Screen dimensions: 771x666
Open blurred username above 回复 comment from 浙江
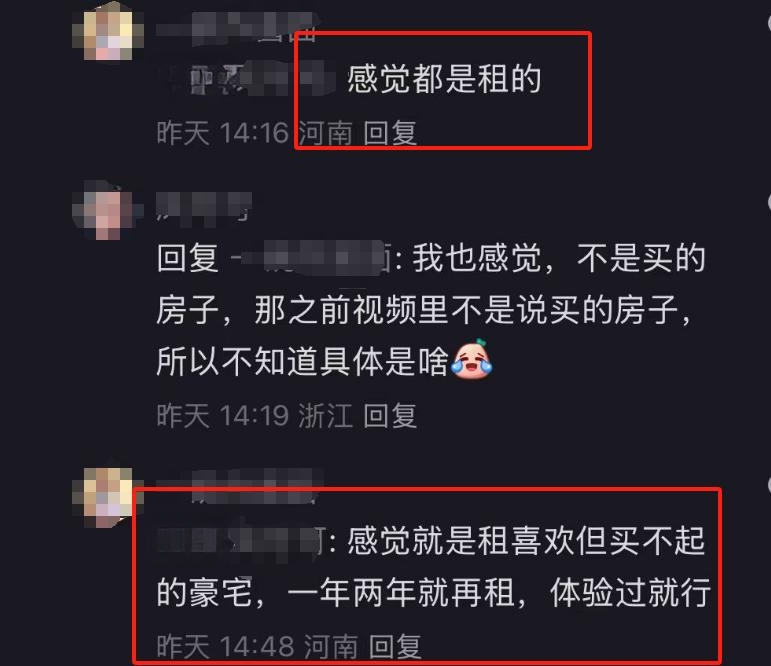click(204, 209)
